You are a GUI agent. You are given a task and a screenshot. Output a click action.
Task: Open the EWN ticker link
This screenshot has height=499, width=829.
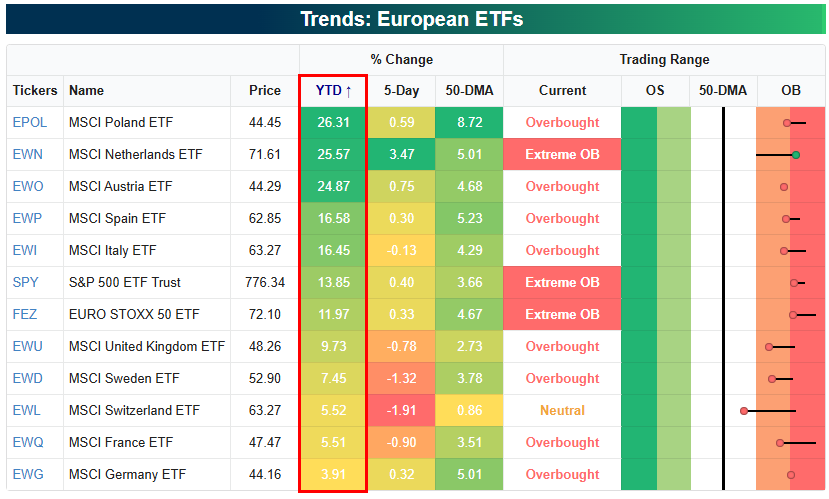coord(27,154)
